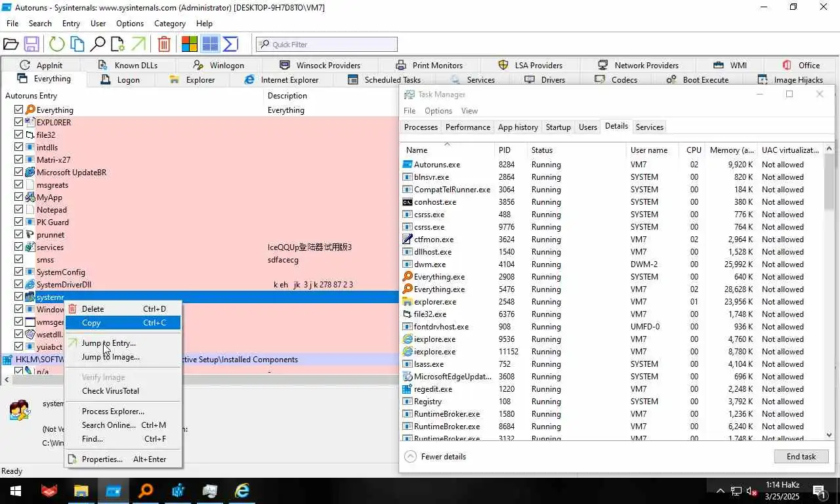Viewport: 840px width, 504px height.
Task: Click the Task Manager vertical scrollbar down arrow
Action: point(829,434)
